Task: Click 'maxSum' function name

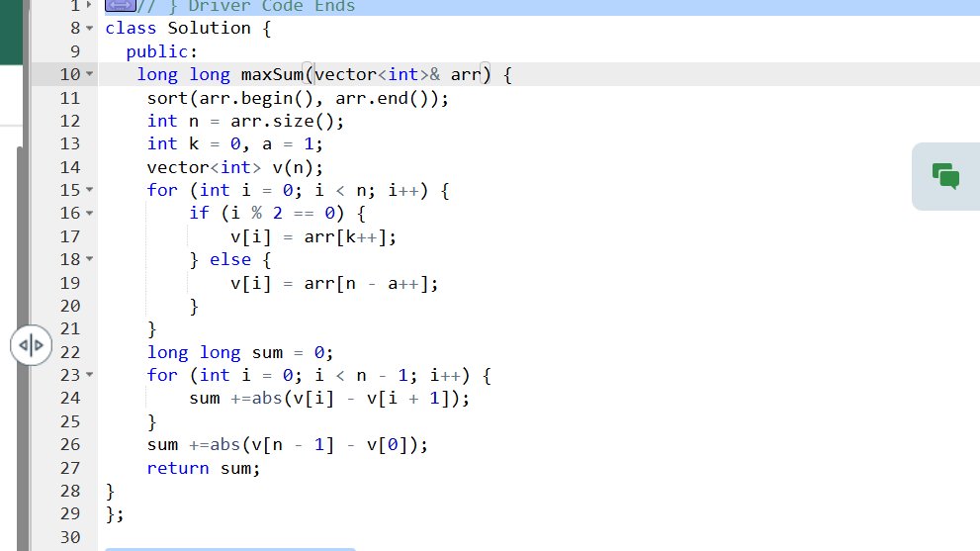Action: click(272, 74)
